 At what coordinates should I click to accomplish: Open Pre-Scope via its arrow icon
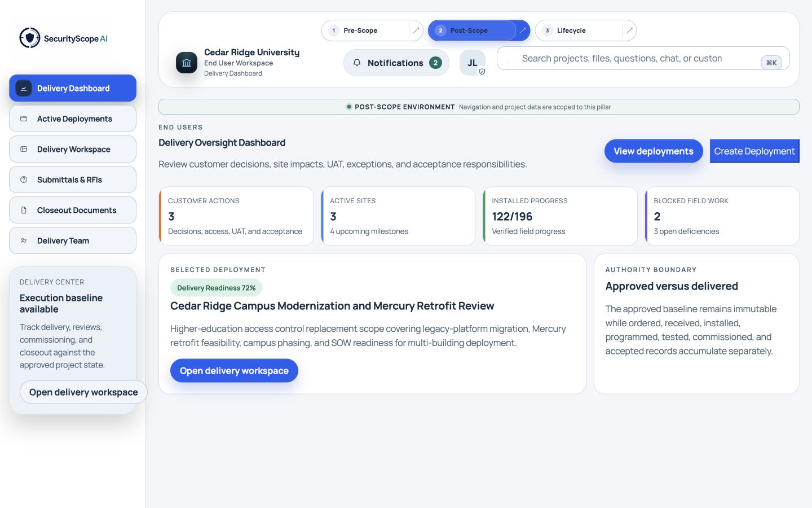tap(416, 30)
